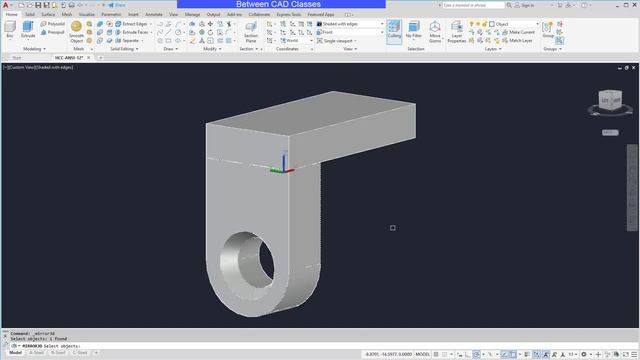Click the Rotate tool in Modify panel

click(x=211, y=33)
